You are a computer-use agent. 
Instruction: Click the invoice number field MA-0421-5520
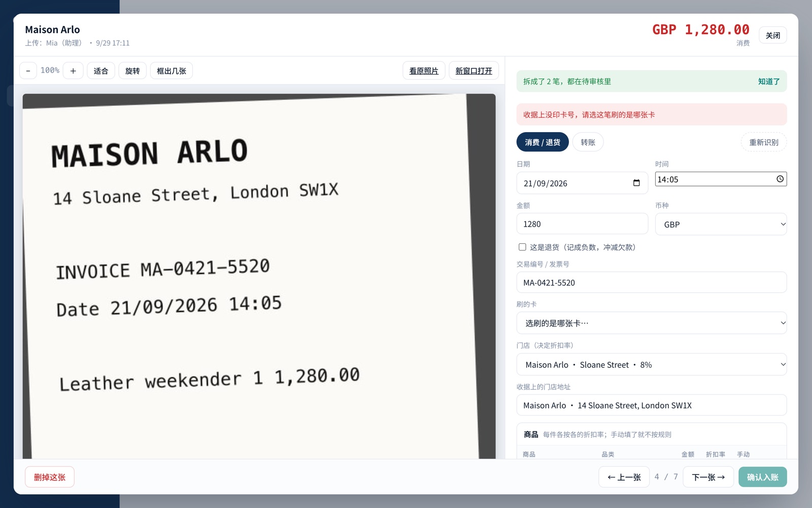[652, 282]
